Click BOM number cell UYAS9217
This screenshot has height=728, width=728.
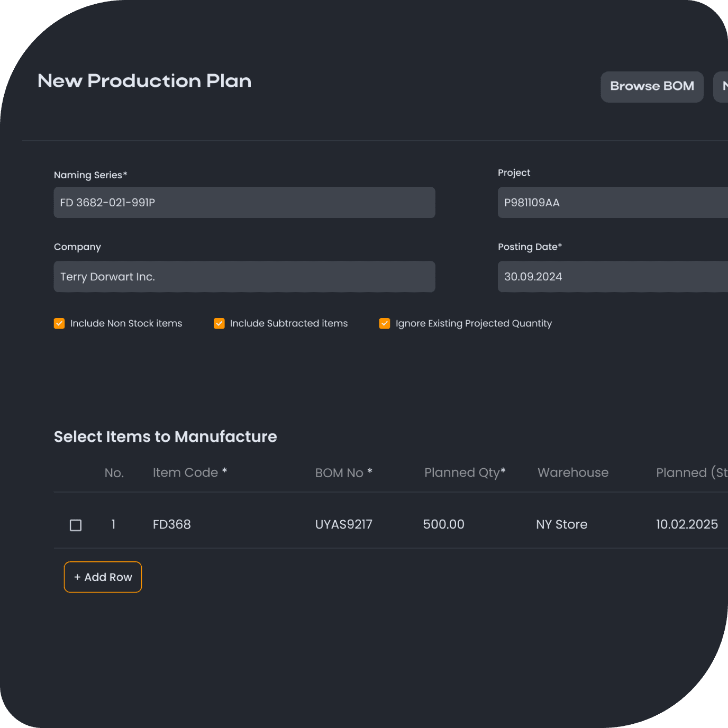pos(344,524)
